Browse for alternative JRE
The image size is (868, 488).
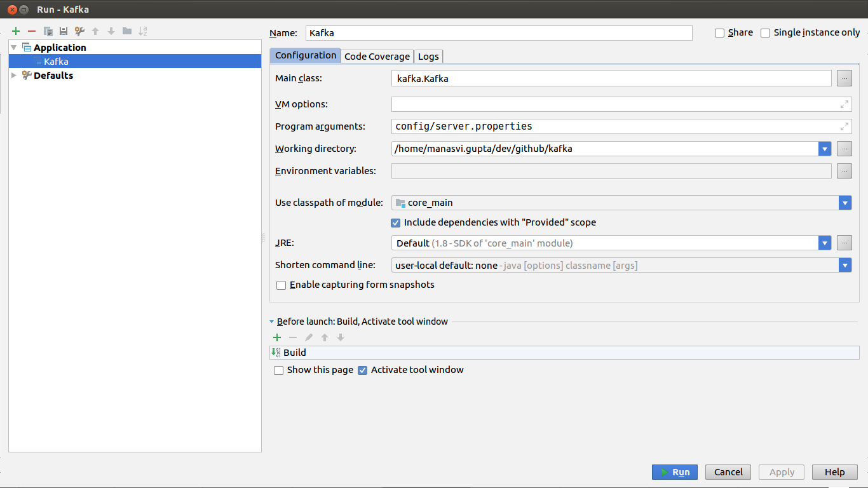click(844, 243)
